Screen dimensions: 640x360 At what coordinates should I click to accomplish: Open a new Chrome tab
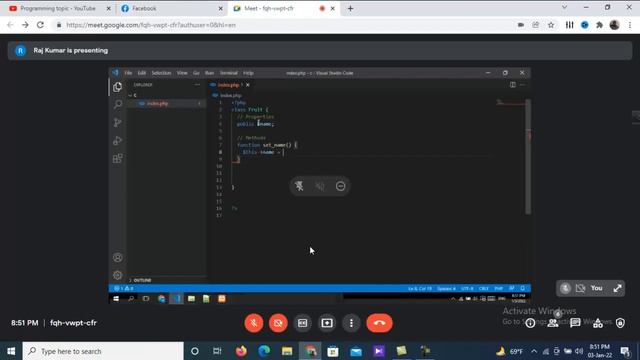click(x=350, y=8)
